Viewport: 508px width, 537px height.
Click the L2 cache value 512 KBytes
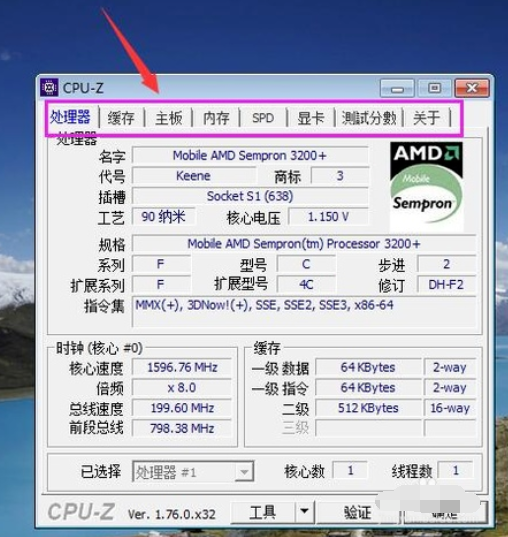pyautogui.click(x=368, y=408)
